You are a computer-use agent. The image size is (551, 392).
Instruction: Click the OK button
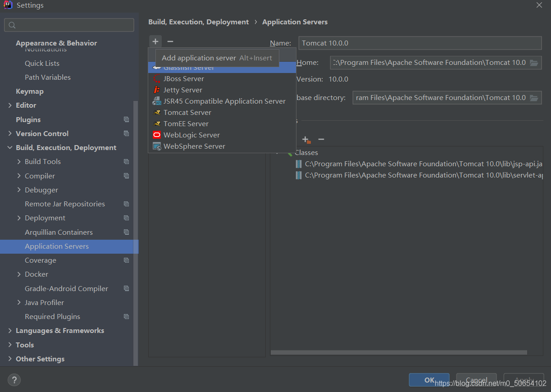pyautogui.click(x=429, y=380)
